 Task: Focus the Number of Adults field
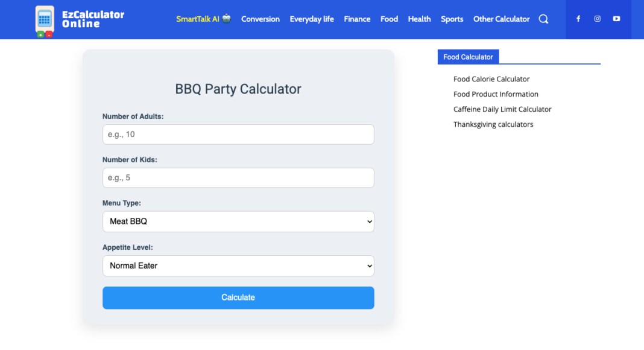click(238, 135)
